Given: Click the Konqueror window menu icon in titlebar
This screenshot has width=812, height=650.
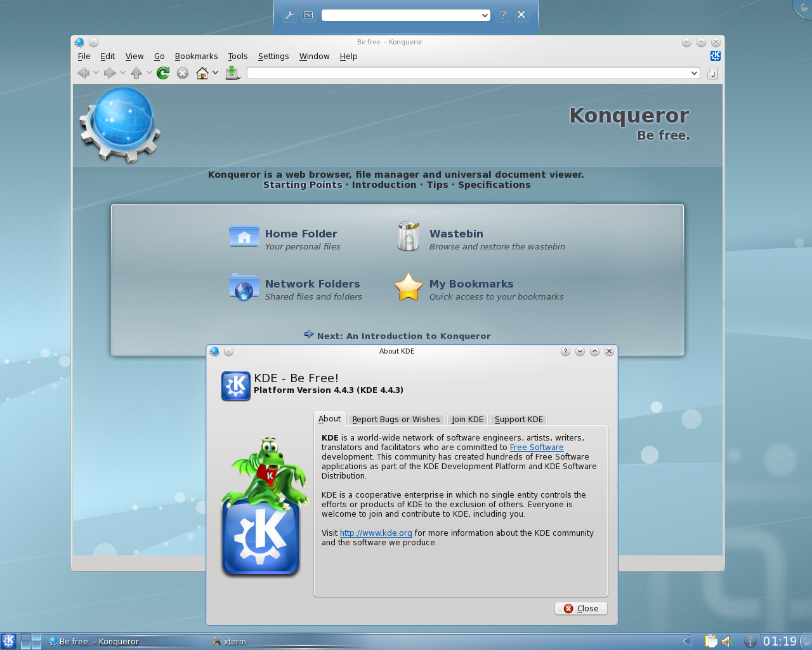Looking at the screenshot, I should pyautogui.click(x=79, y=43).
